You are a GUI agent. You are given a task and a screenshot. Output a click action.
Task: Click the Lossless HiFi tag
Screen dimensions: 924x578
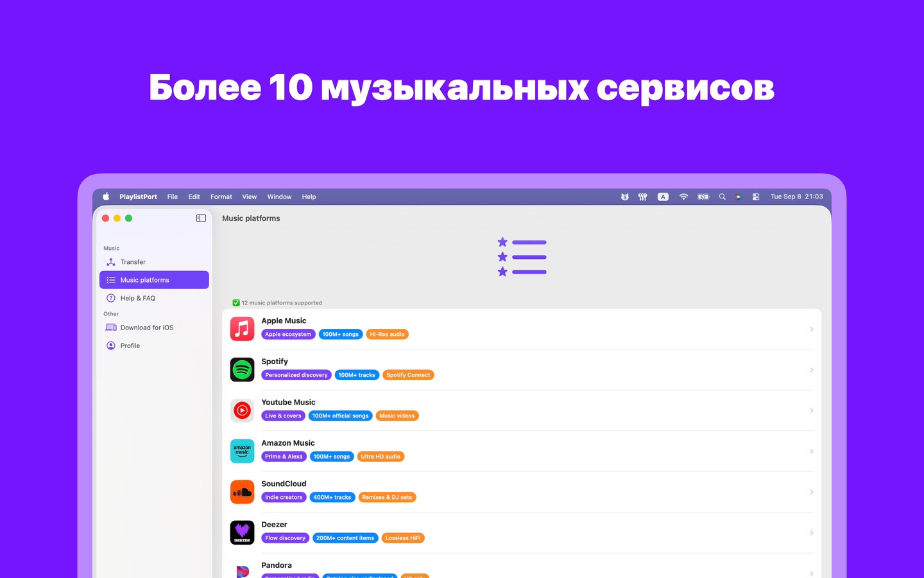(403, 538)
